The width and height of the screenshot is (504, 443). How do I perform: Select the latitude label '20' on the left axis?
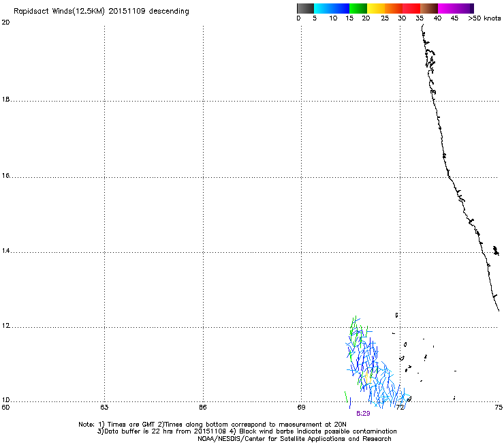coord(5,22)
